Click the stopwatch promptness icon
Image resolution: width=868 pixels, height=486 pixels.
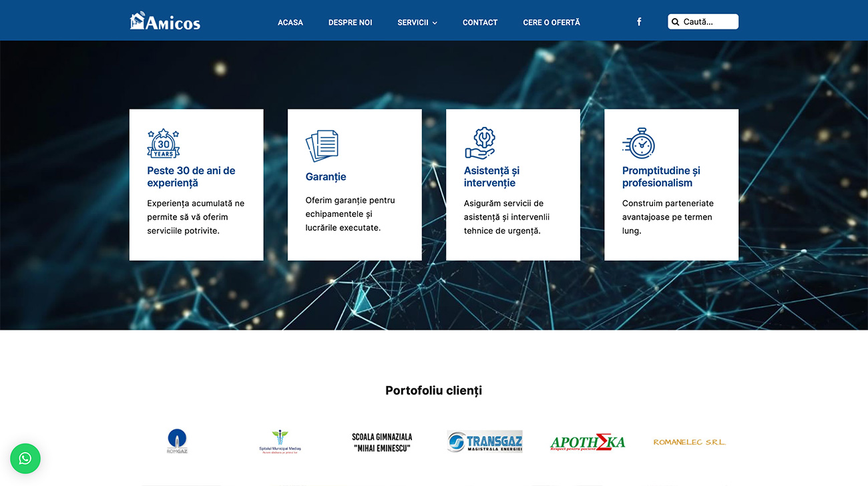click(x=639, y=144)
